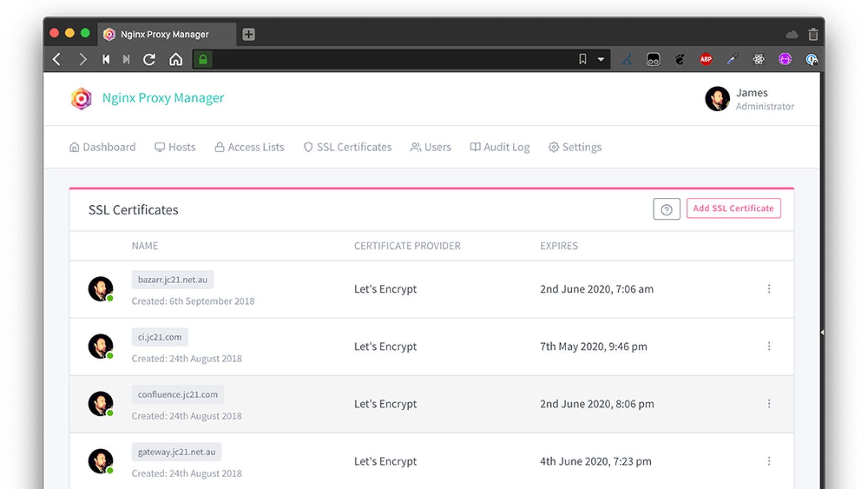The image size is (868, 489).
Task: Open the actions menu for bazarr.jc21.net.au
Action: tap(769, 289)
